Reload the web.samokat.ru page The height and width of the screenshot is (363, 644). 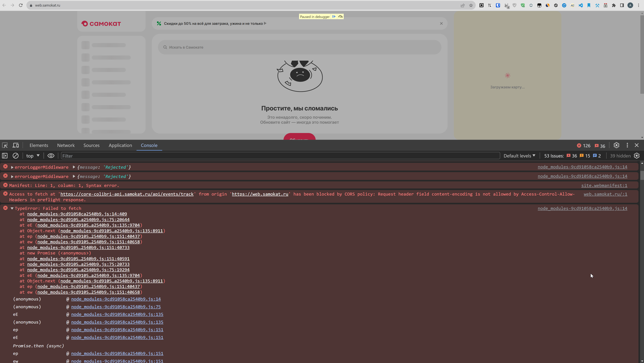tap(21, 5)
